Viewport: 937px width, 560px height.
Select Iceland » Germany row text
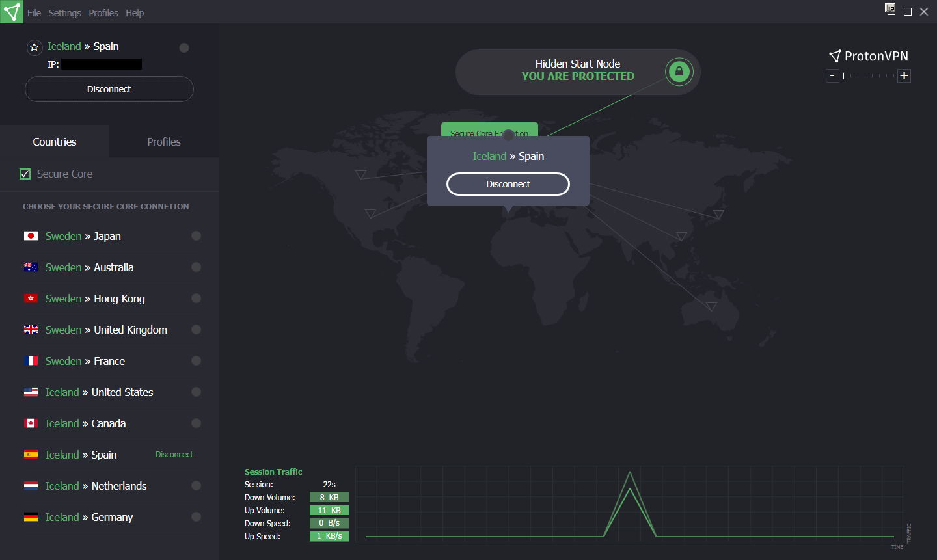pos(89,517)
